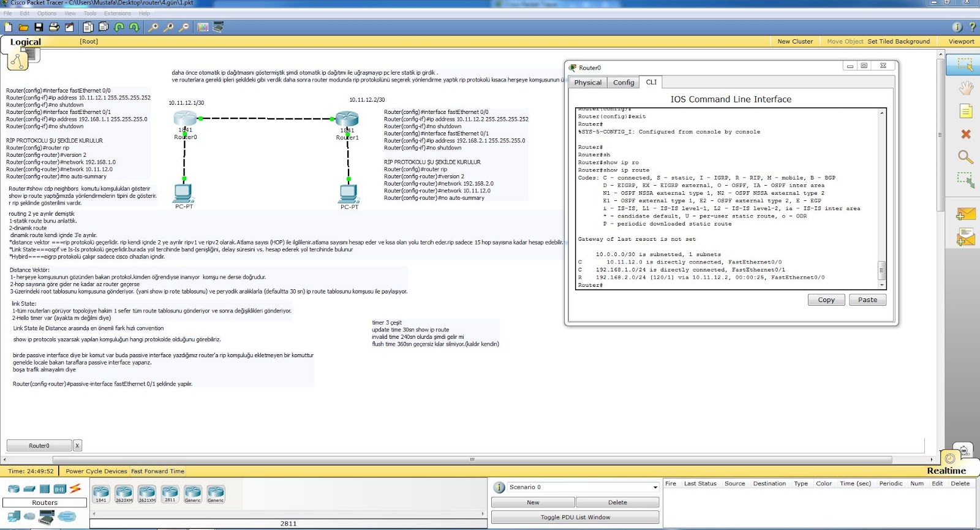Select End Devices category icon
Viewport: 980px width, 530px height.
(x=13, y=517)
